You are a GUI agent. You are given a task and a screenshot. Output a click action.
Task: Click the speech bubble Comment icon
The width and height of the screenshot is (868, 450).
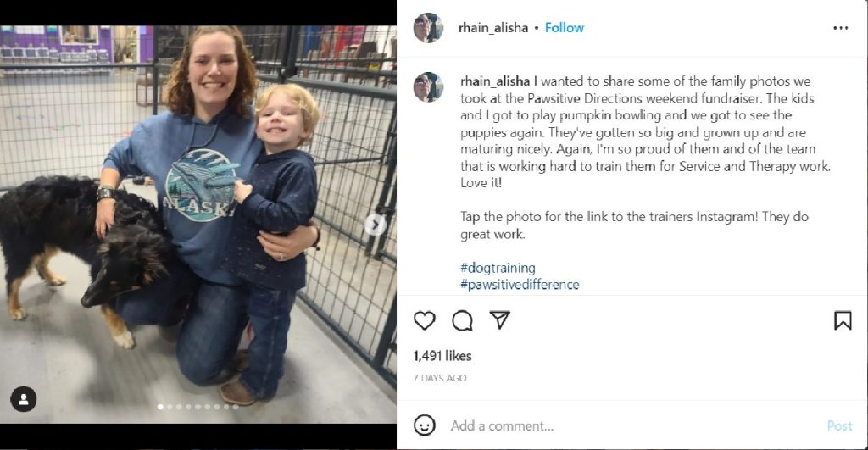(x=462, y=320)
